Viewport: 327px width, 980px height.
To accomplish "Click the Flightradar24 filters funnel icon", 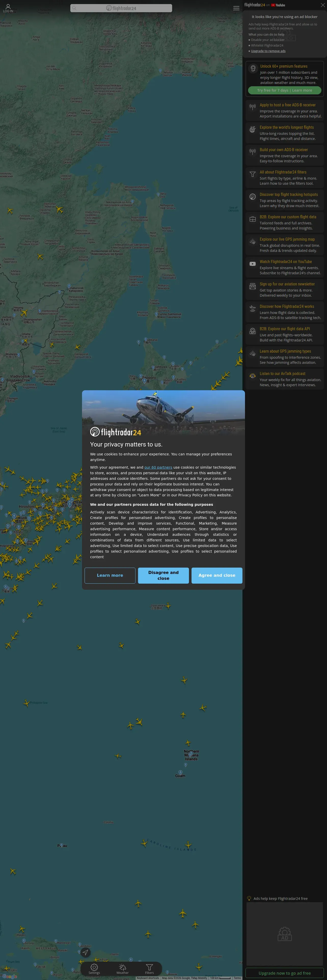I will tap(252, 174).
